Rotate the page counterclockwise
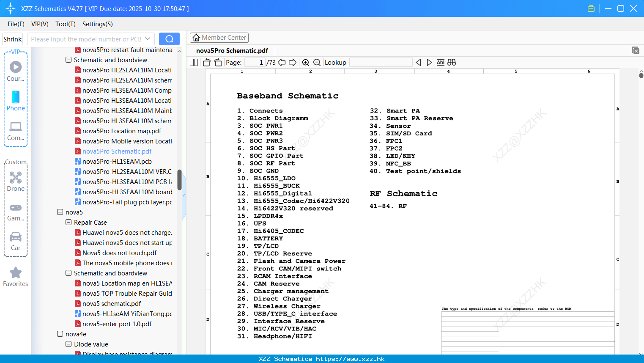Viewport: 644px width, 363px height. pyautogui.click(x=206, y=63)
